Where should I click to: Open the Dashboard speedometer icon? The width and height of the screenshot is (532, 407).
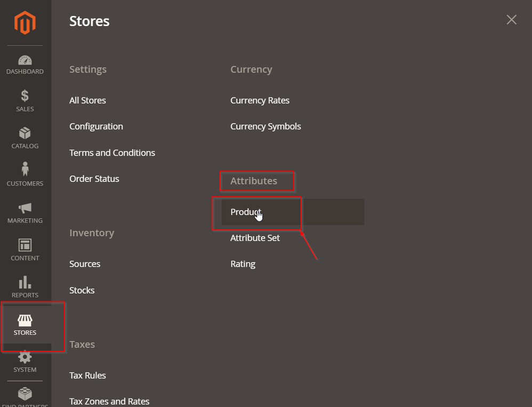pyautogui.click(x=25, y=60)
